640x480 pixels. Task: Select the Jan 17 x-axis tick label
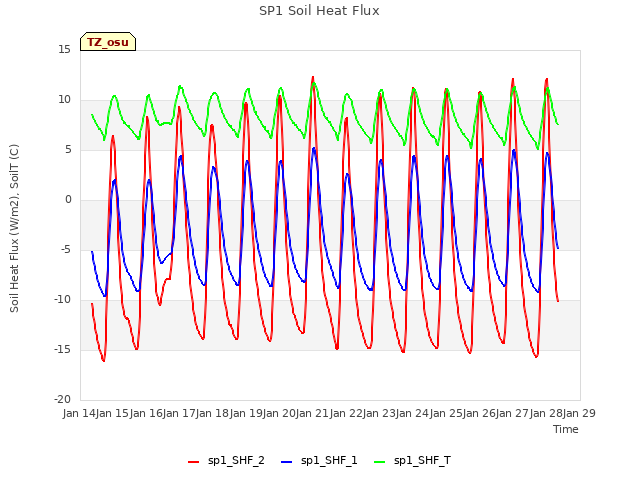179,413
